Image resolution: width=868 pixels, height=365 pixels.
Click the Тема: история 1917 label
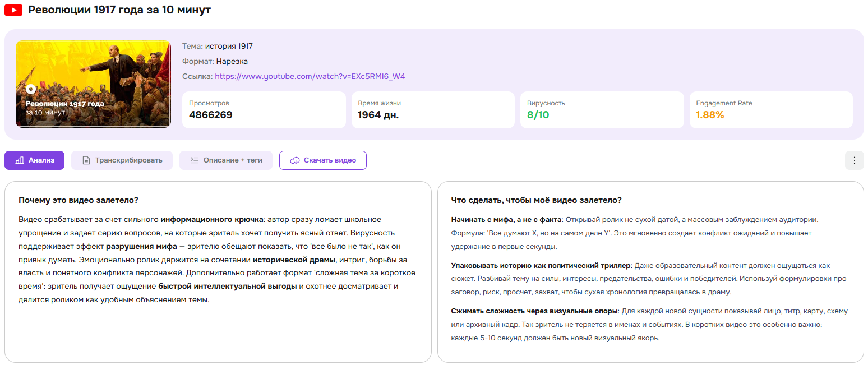pyautogui.click(x=218, y=47)
